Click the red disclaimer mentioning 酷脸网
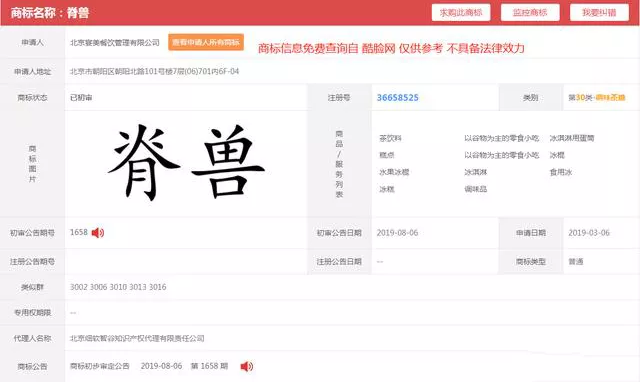The height and width of the screenshot is (387, 642). click(391, 49)
